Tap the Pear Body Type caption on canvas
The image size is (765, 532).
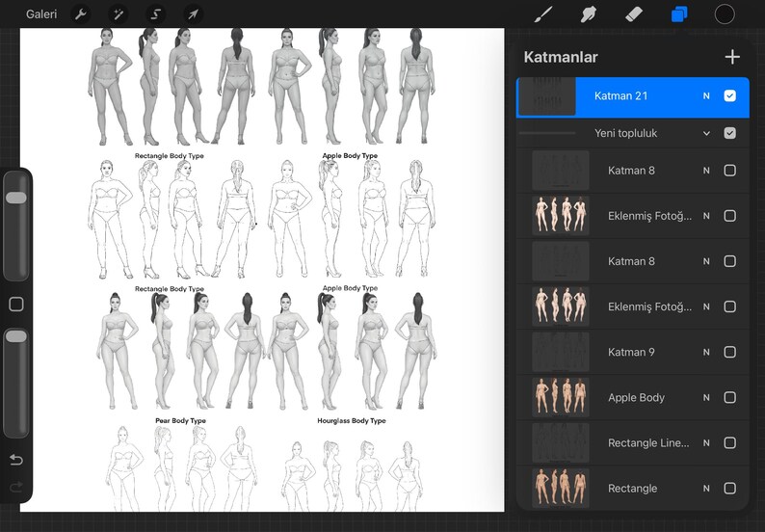coord(180,420)
